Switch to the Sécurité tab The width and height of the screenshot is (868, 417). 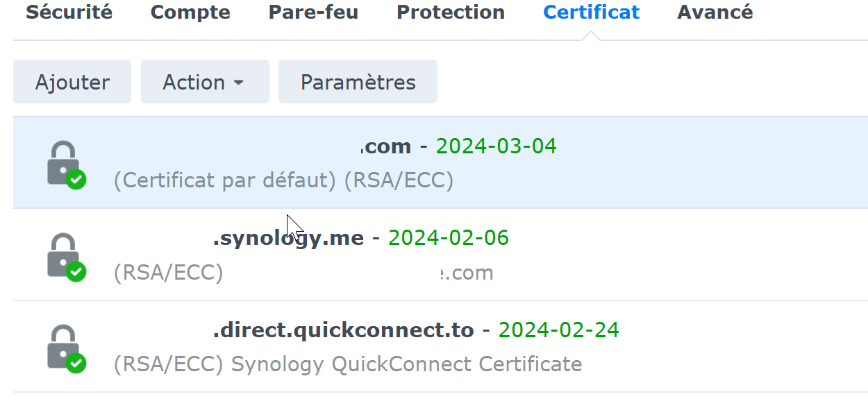[69, 12]
